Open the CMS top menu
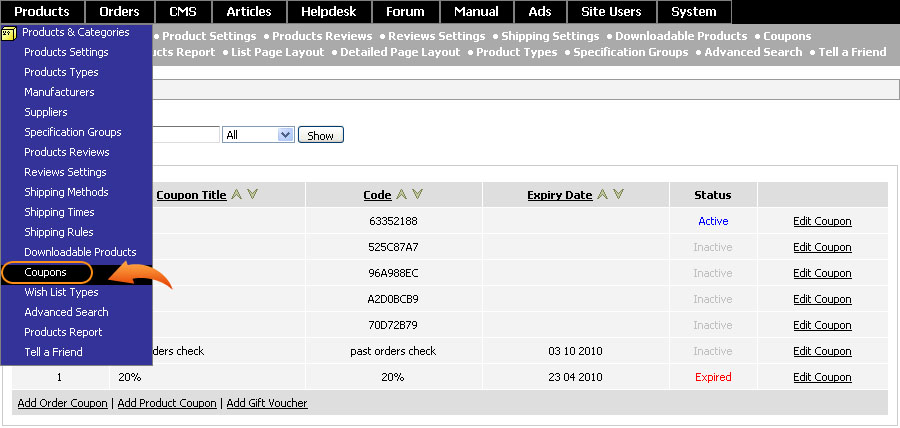This screenshot has width=900, height=428. [183, 11]
